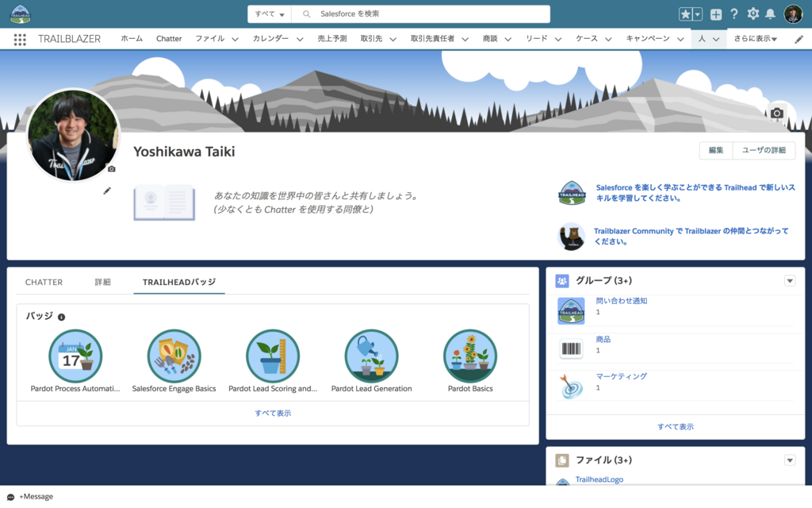The height and width of the screenshot is (508, 812).
Task: Switch to the 詳細 profile tab
Action: click(x=102, y=283)
